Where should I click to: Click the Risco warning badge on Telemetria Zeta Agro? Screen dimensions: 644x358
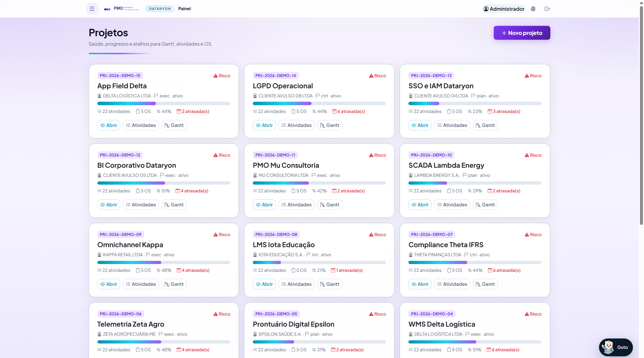(222, 314)
